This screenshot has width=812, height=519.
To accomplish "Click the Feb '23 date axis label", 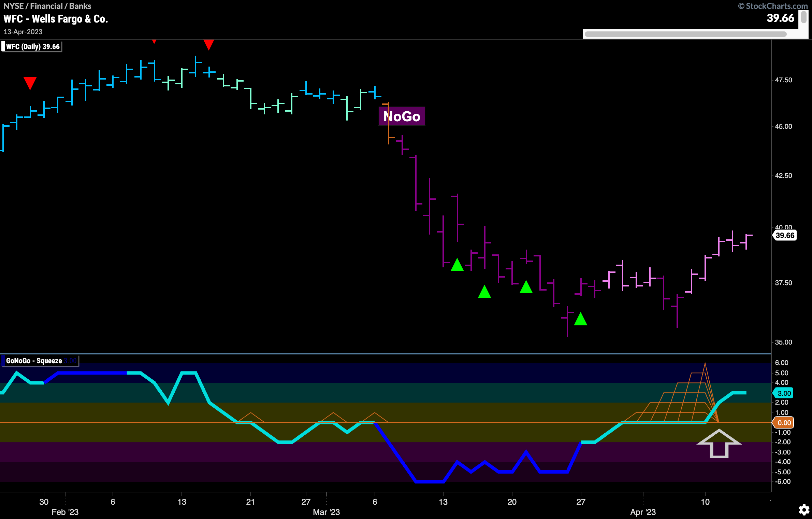I will 65,512.
